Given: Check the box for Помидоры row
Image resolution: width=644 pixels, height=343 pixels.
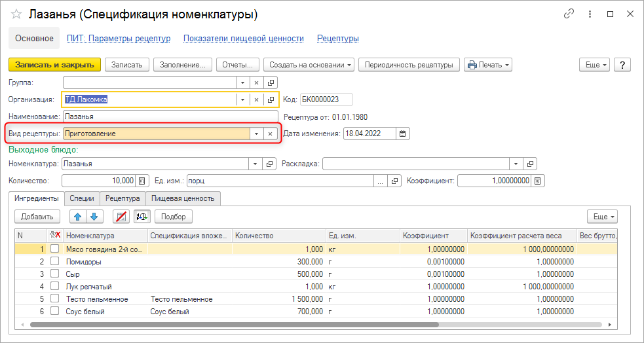Looking at the screenshot, I should tap(54, 262).
